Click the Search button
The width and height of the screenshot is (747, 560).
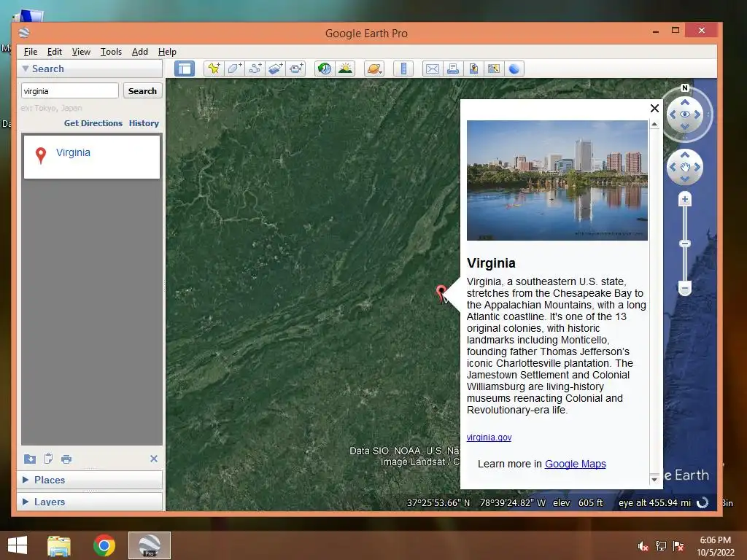(142, 91)
